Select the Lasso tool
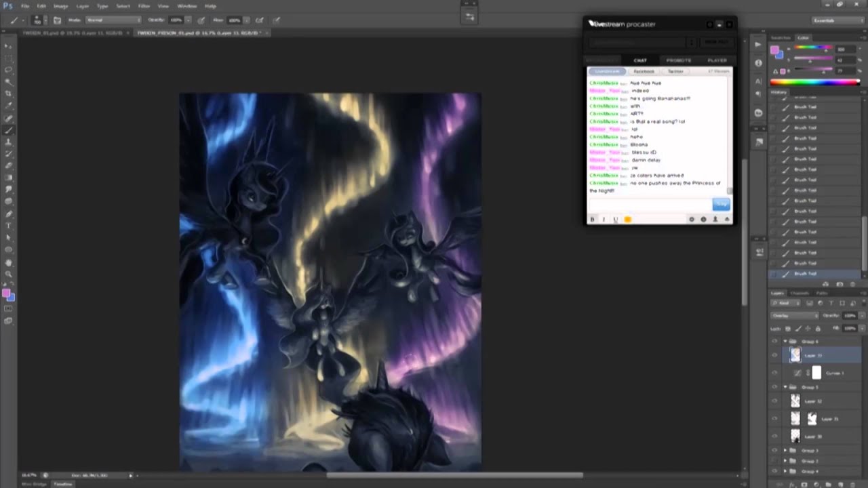Viewport: 868px width, 488px height. pos(8,70)
